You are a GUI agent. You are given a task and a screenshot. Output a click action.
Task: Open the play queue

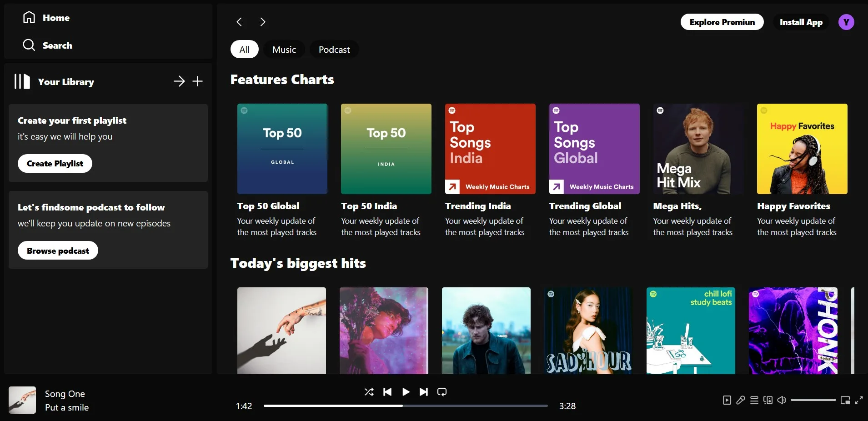click(x=754, y=400)
